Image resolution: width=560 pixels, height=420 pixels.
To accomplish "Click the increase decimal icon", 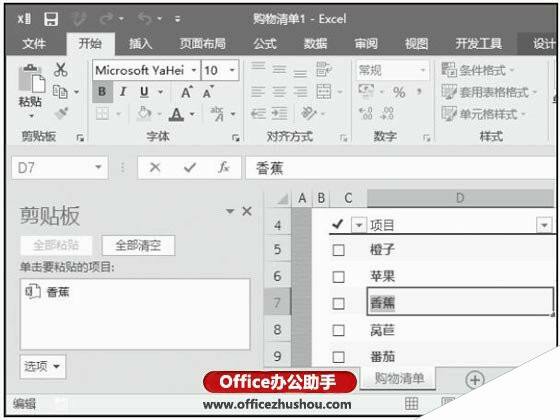I will point(366,114).
